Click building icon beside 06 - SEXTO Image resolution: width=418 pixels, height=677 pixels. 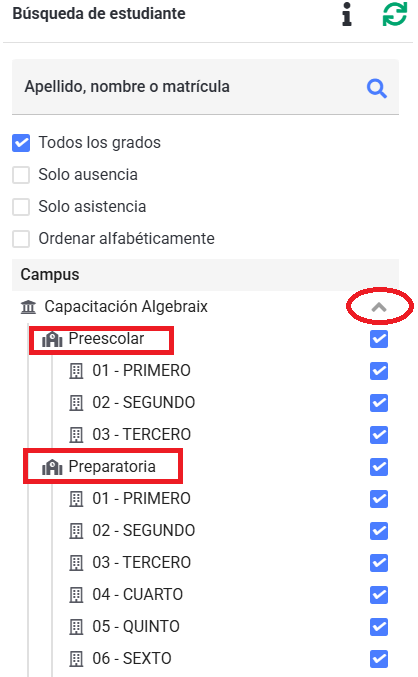(76, 659)
